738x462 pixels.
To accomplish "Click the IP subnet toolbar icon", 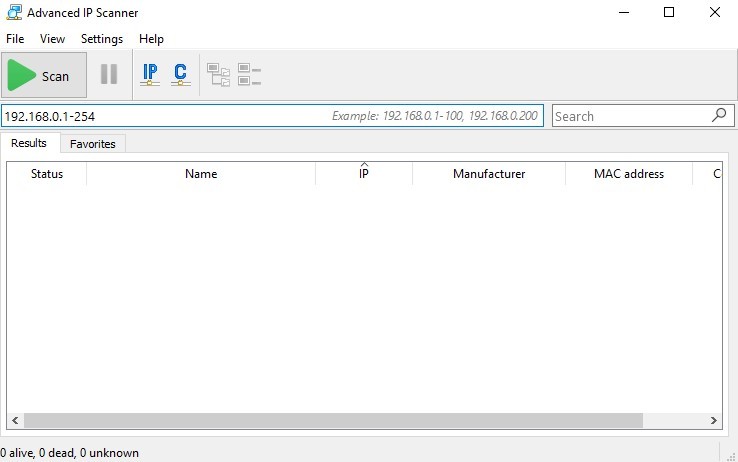I will pyautogui.click(x=150, y=74).
